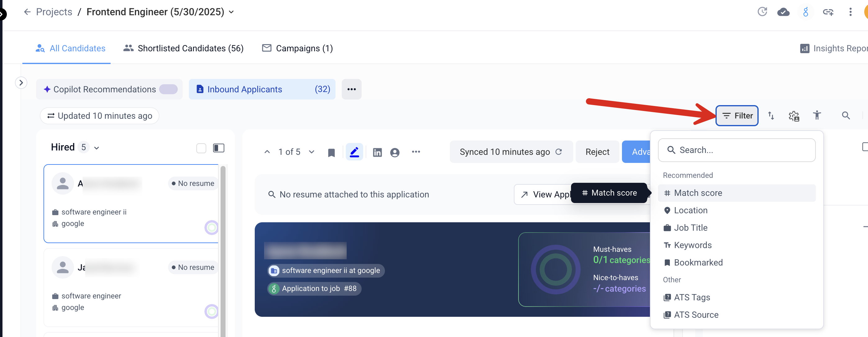
Task: Switch to Shortlisted Candidates (56) tab
Action: pyautogui.click(x=183, y=48)
